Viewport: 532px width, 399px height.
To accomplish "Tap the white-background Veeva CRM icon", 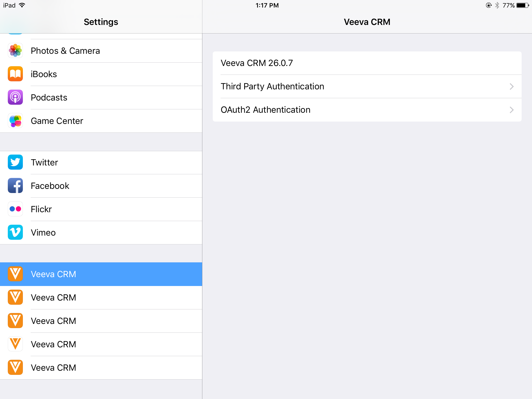I will [15, 344].
